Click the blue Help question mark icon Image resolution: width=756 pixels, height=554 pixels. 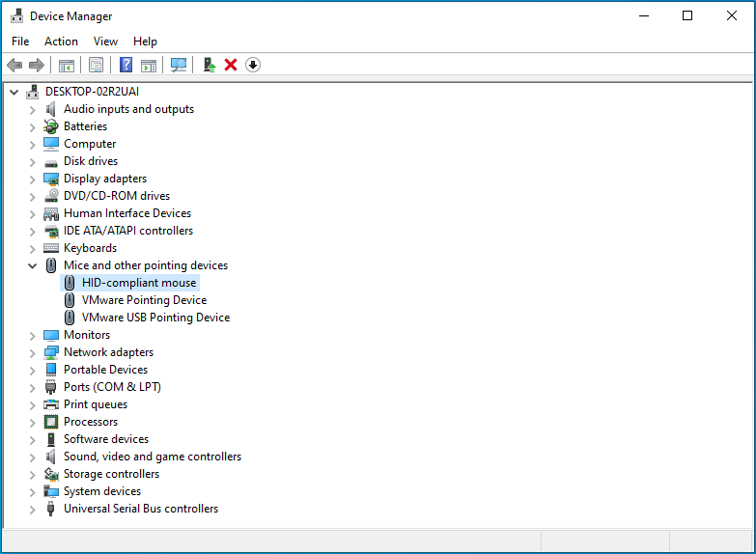(126, 65)
